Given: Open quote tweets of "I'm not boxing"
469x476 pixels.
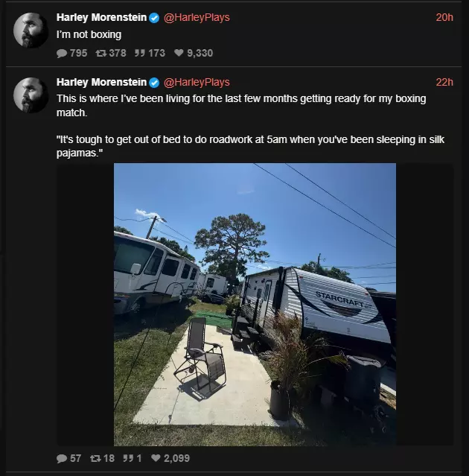Looking at the screenshot, I should (150, 53).
